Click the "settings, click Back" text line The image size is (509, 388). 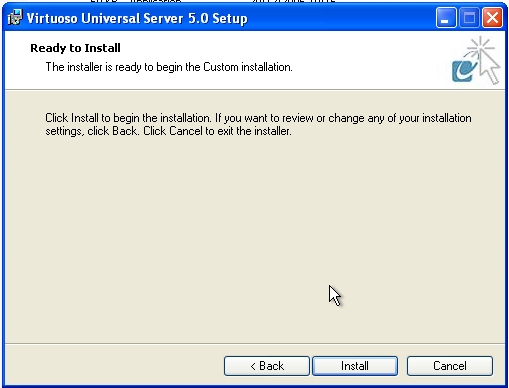coord(168,131)
